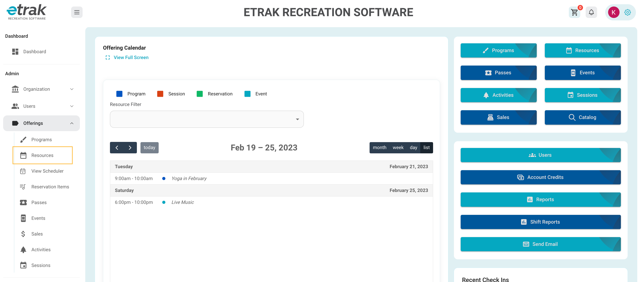Click the Sales quick button
Viewport: 644px width, 282px height.
499,117
